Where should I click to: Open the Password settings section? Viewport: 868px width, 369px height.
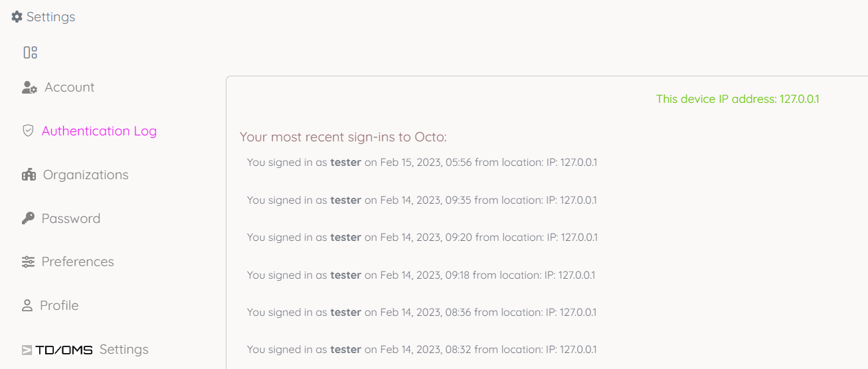pyautogui.click(x=70, y=218)
